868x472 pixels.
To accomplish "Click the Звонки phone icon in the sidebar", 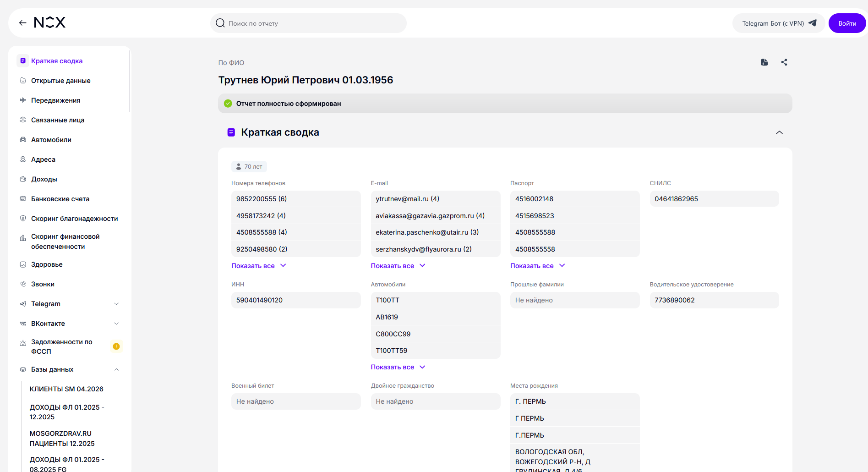I will (23, 284).
